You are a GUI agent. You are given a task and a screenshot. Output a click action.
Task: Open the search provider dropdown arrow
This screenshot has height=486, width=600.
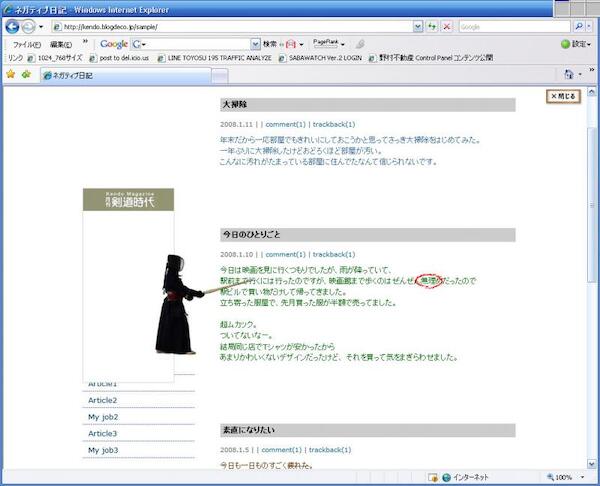589,26
